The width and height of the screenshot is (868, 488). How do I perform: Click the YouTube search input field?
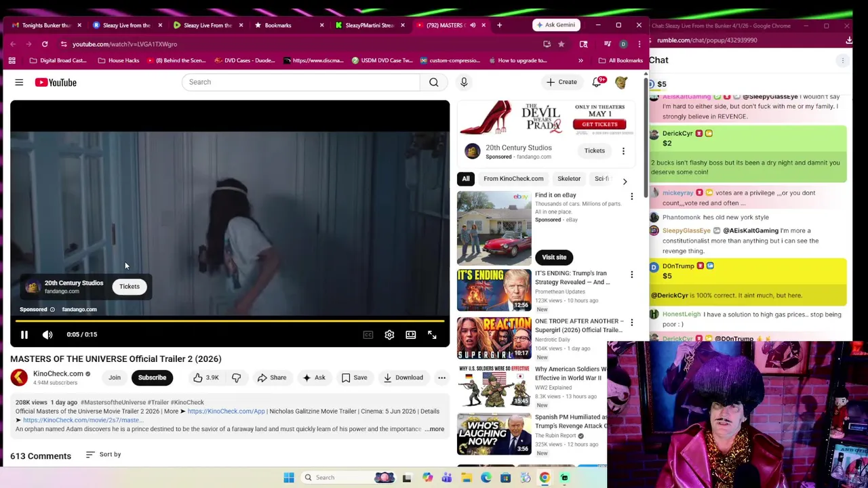point(300,82)
